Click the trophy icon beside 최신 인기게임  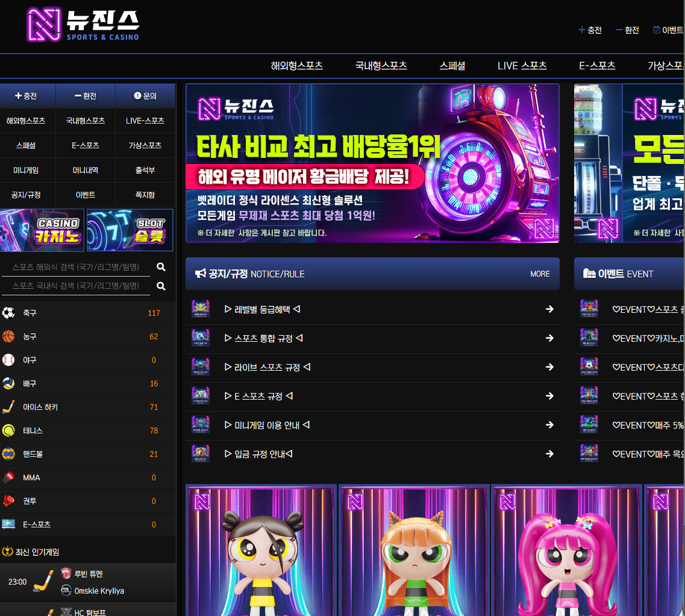(x=7, y=552)
